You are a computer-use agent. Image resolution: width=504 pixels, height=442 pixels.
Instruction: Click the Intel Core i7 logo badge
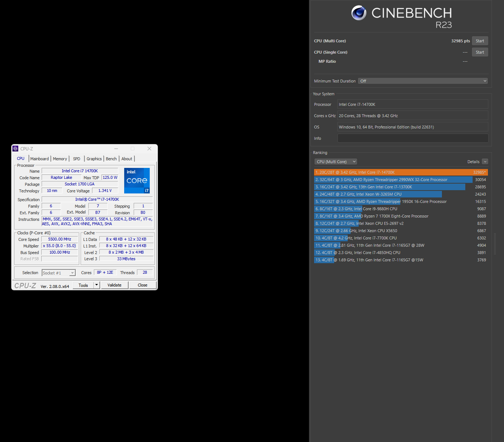[137, 181]
